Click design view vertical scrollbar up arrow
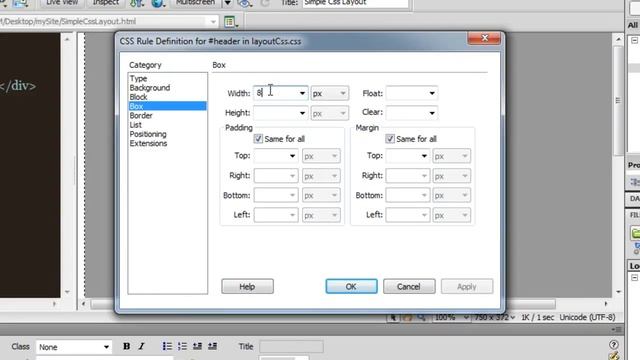 pos(618,40)
